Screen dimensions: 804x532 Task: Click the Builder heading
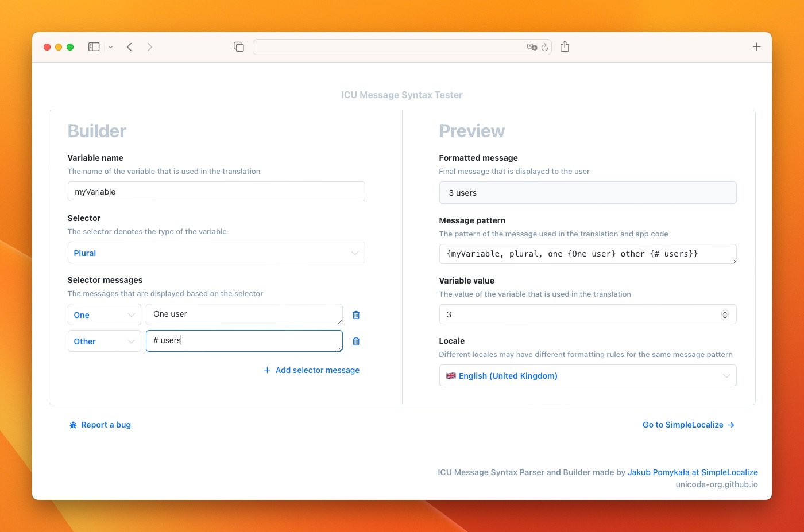pyautogui.click(x=97, y=131)
